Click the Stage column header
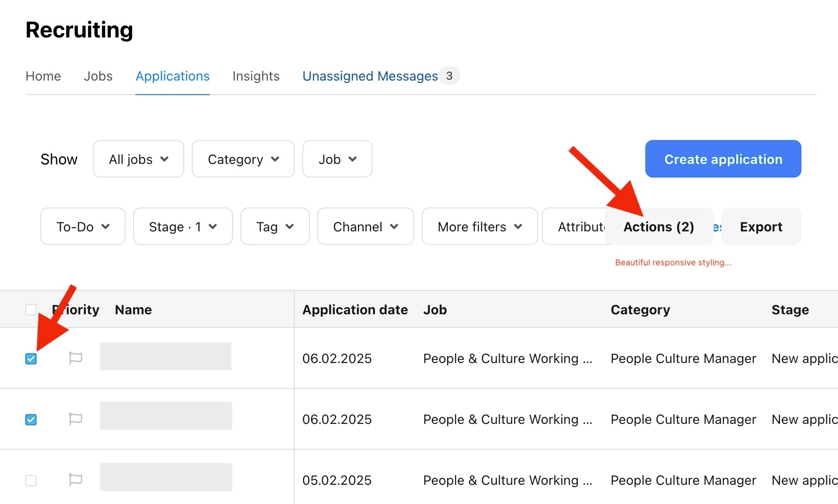Viewport: 838px width, 504px height. click(790, 310)
